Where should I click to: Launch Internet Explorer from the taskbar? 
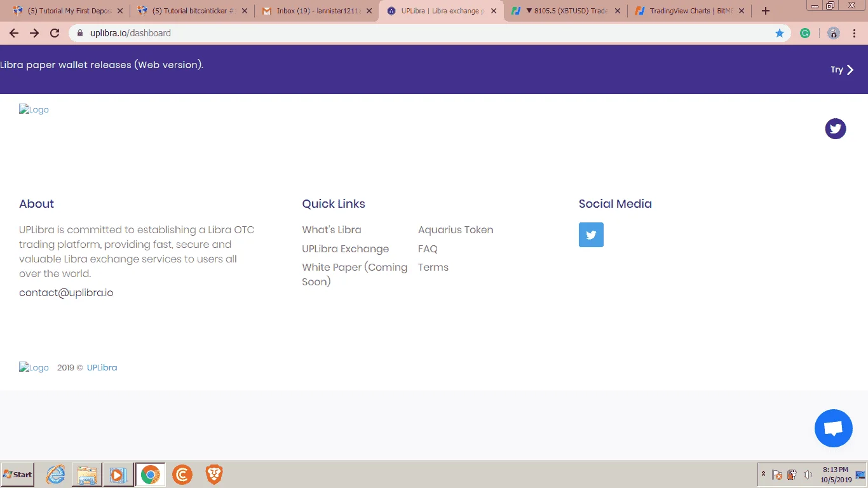(x=56, y=475)
